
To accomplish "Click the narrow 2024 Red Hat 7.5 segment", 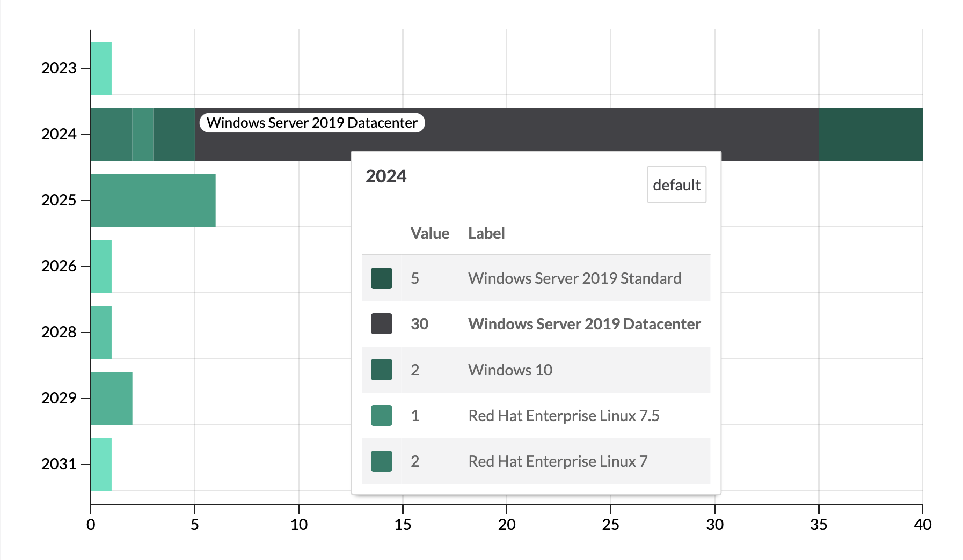I will click(143, 135).
